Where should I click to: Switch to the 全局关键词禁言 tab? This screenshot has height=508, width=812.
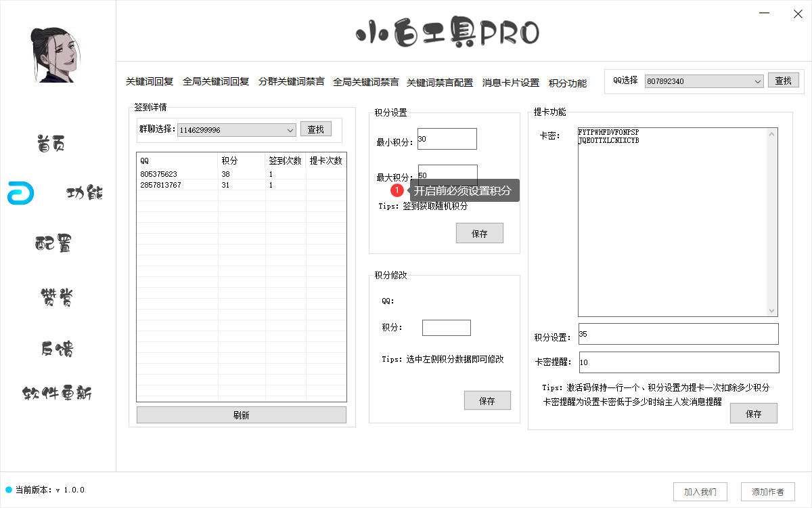(365, 82)
